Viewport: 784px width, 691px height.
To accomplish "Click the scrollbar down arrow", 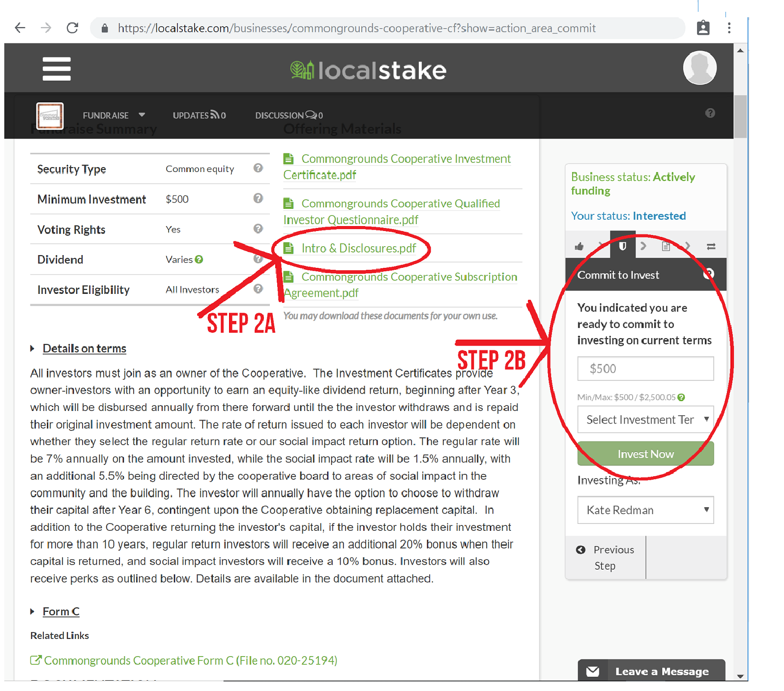I will [740, 676].
